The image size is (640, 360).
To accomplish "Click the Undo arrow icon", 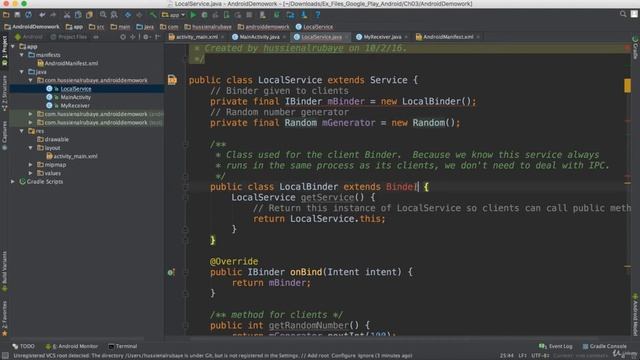I will (x=42, y=15).
